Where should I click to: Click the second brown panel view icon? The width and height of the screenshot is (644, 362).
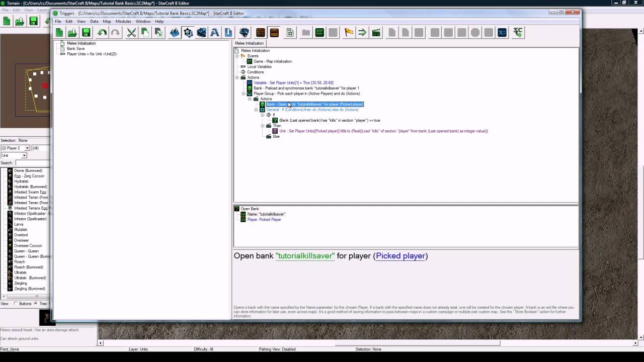[274, 33]
